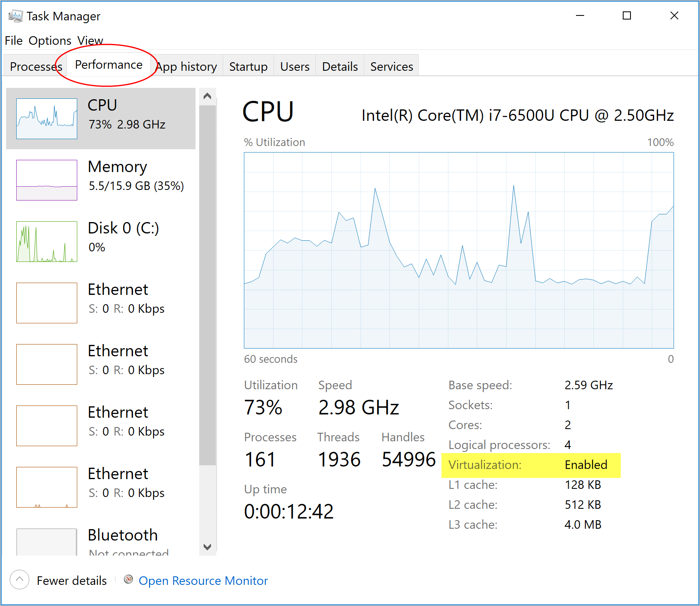Switch to the Processes tab
Screen dimensions: 700x606
click(36, 66)
